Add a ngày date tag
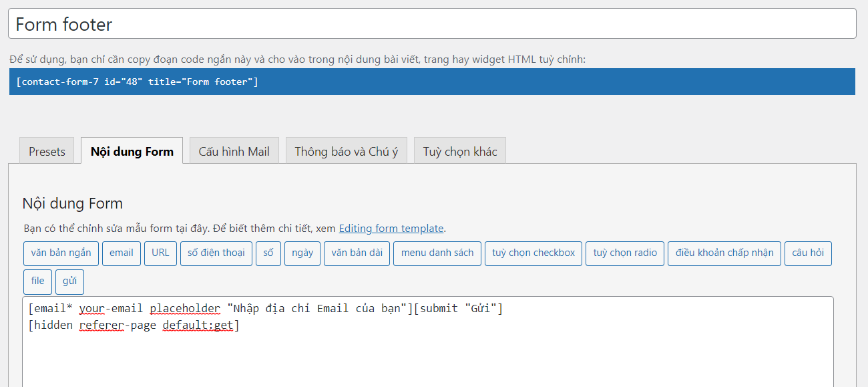Image resolution: width=868 pixels, height=387 pixels. pyautogui.click(x=302, y=253)
